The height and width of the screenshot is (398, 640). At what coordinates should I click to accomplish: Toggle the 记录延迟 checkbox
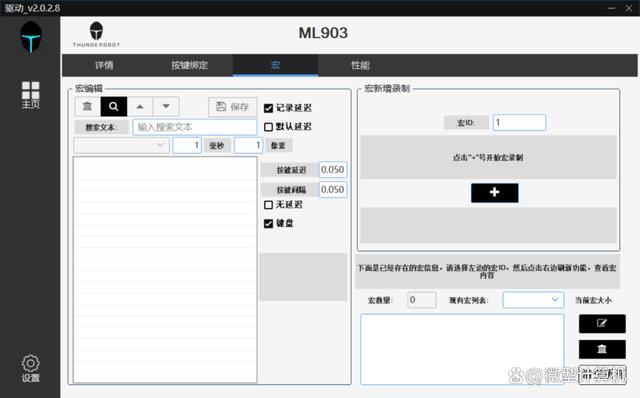(x=268, y=108)
